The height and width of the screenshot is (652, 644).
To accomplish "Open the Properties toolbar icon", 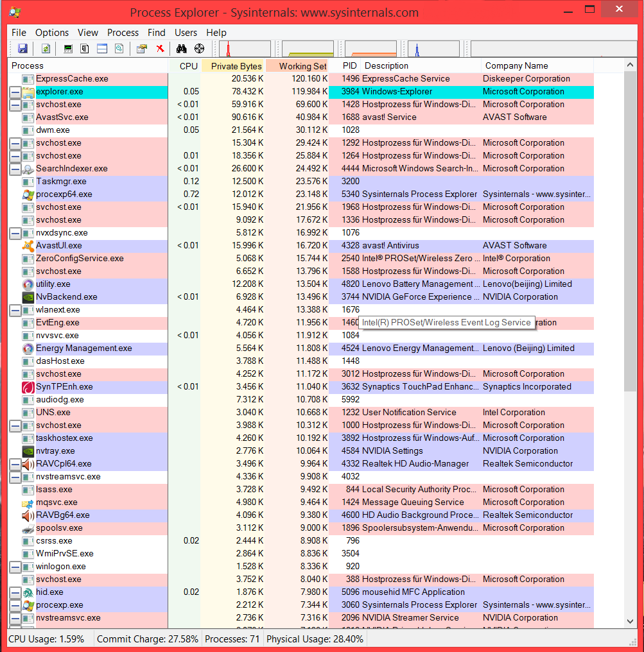I will coord(142,49).
